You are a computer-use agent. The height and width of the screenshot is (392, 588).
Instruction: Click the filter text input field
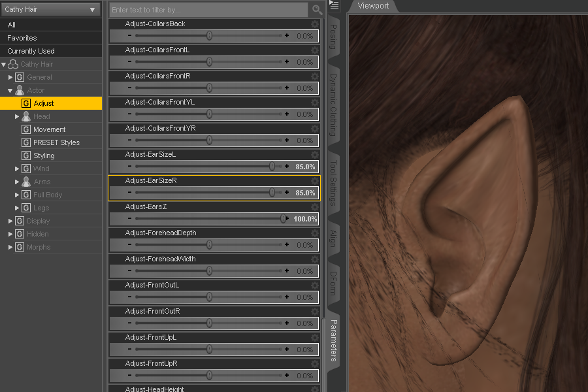[208, 10]
